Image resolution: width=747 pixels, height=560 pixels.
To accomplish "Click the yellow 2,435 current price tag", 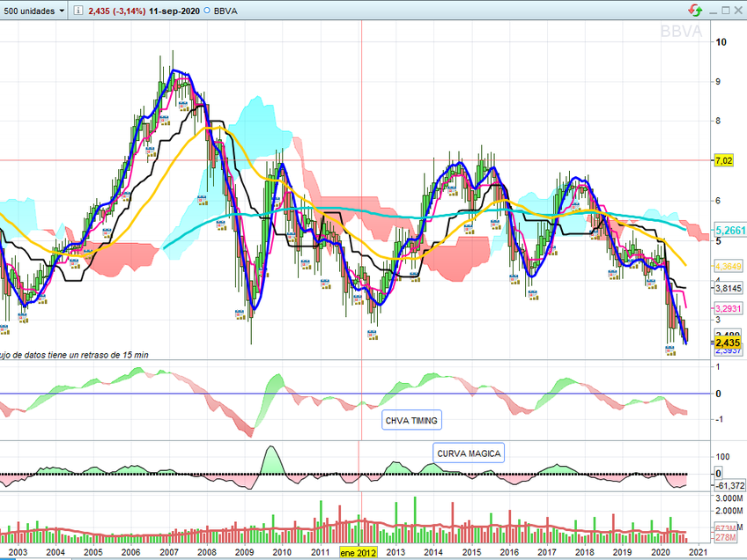I will (728, 343).
